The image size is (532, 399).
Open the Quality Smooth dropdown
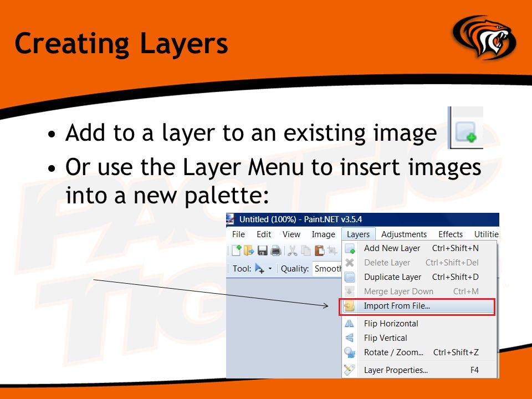(x=328, y=269)
